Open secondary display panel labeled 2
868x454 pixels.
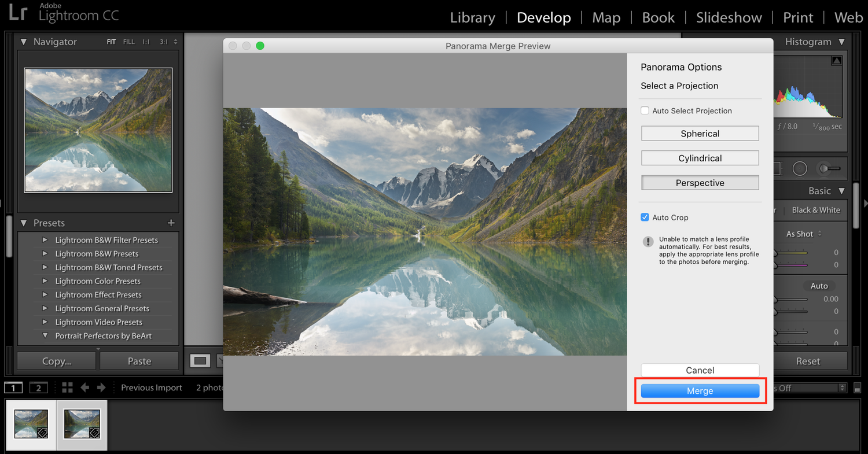tap(39, 387)
